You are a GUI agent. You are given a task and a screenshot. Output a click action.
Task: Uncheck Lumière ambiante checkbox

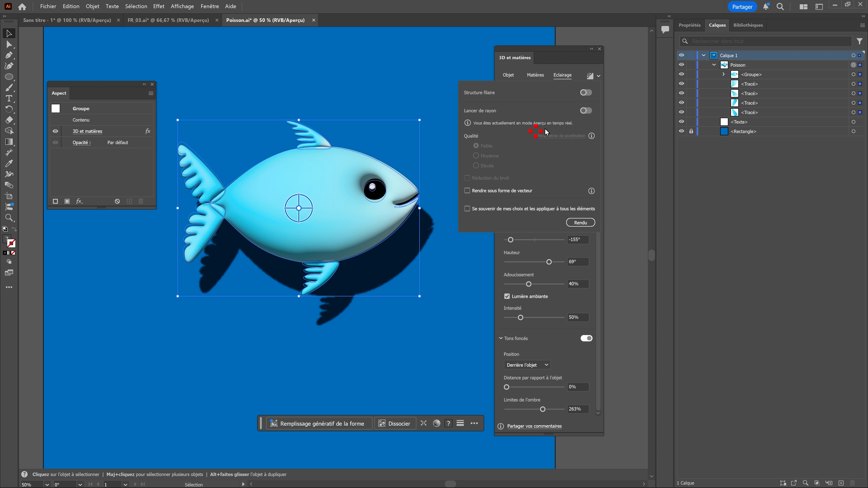click(x=507, y=296)
